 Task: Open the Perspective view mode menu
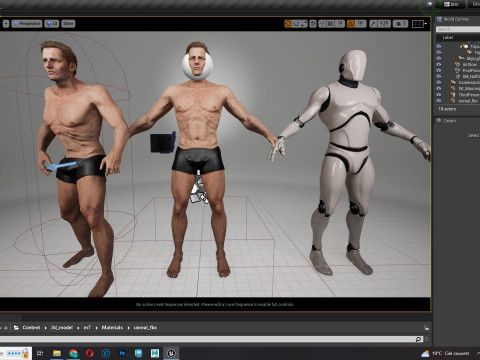click(27, 24)
